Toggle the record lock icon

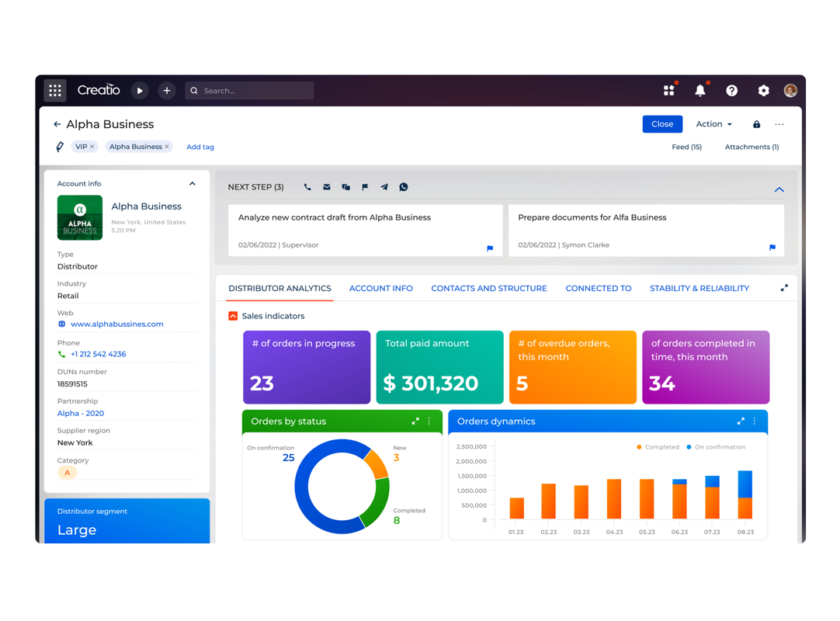(x=755, y=124)
